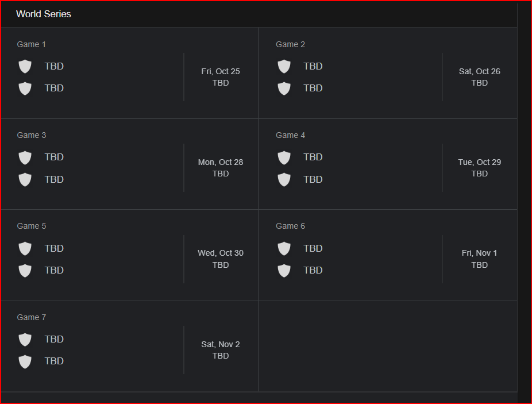Click the Fri, Nov 1 game date
532x404 pixels.
point(479,253)
